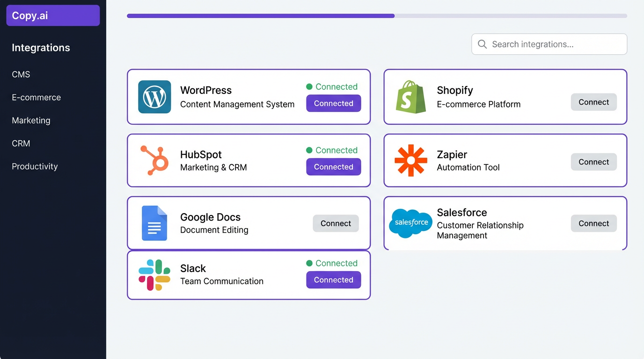
Task: Click Connect on Google Docs
Action: pyautogui.click(x=336, y=223)
